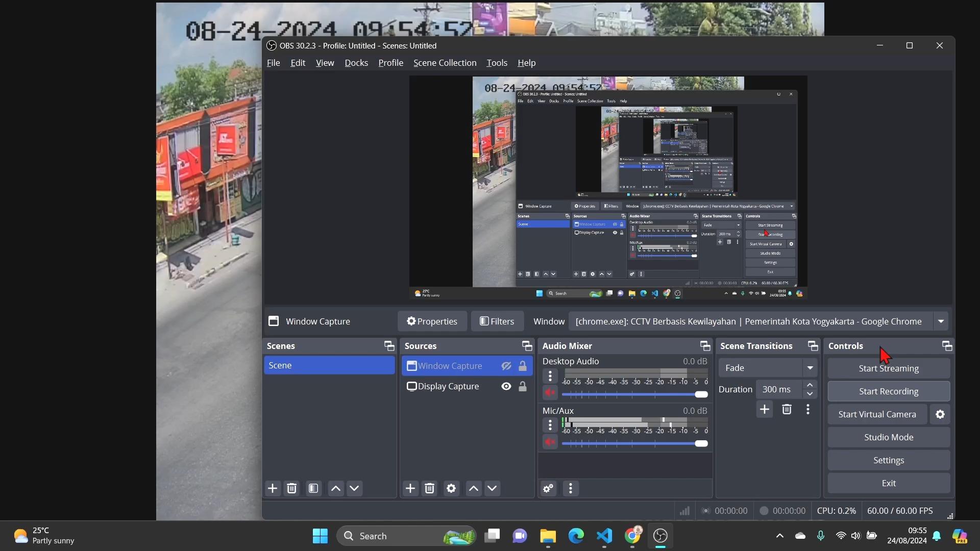Remove configurable transition with trash icon
The width and height of the screenshot is (980, 551).
[787, 409]
